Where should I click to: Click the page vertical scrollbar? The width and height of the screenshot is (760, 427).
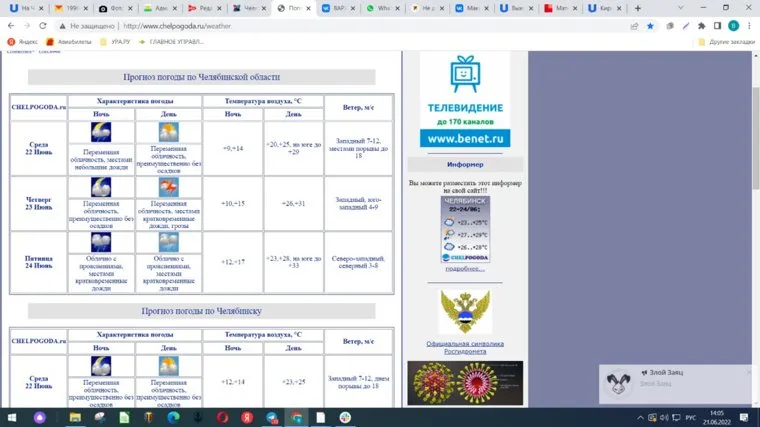tap(754, 200)
